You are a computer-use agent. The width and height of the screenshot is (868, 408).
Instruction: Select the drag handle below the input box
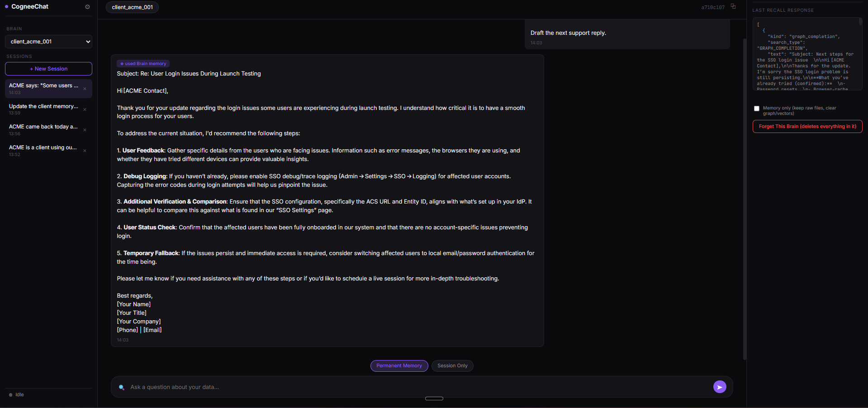pyautogui.click(x=434, y=399)
